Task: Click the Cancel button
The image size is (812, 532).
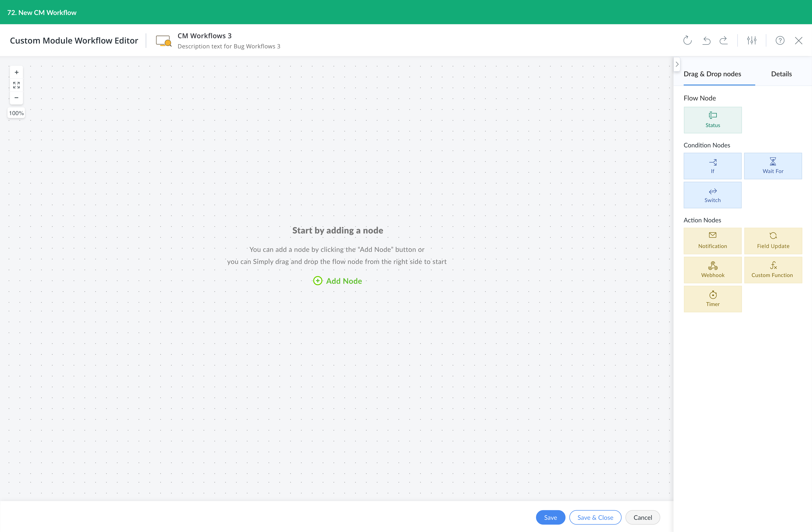Action: coord(643,517)
